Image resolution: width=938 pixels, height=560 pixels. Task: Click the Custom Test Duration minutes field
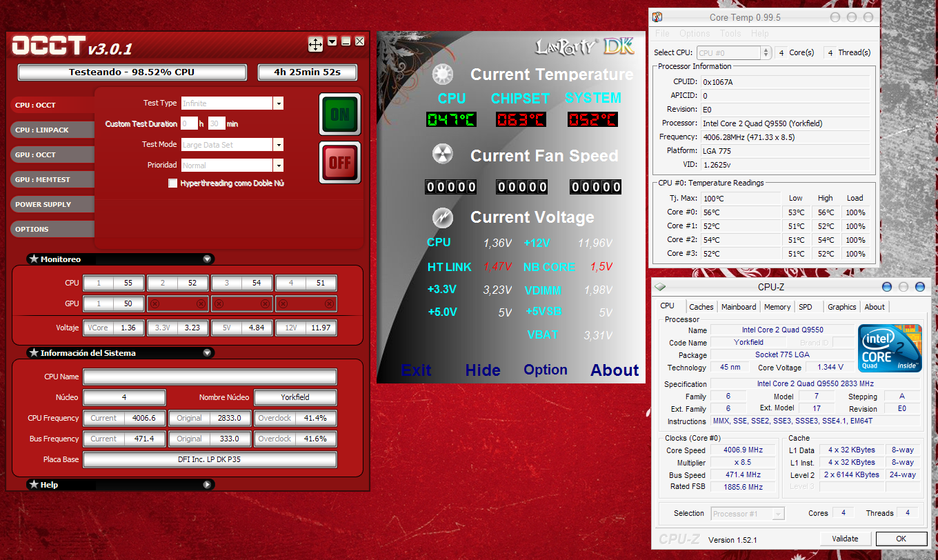[x=217, y=124]
